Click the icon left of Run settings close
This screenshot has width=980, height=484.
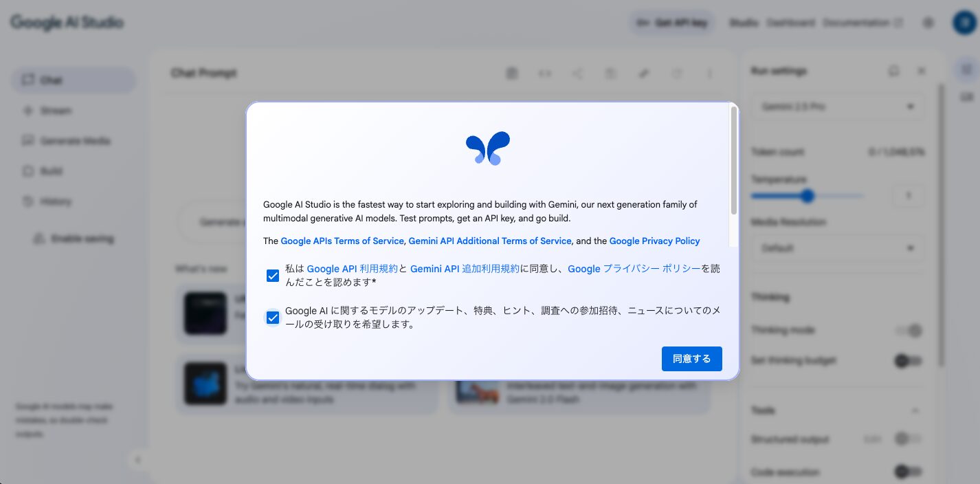[x=893, y=71]
